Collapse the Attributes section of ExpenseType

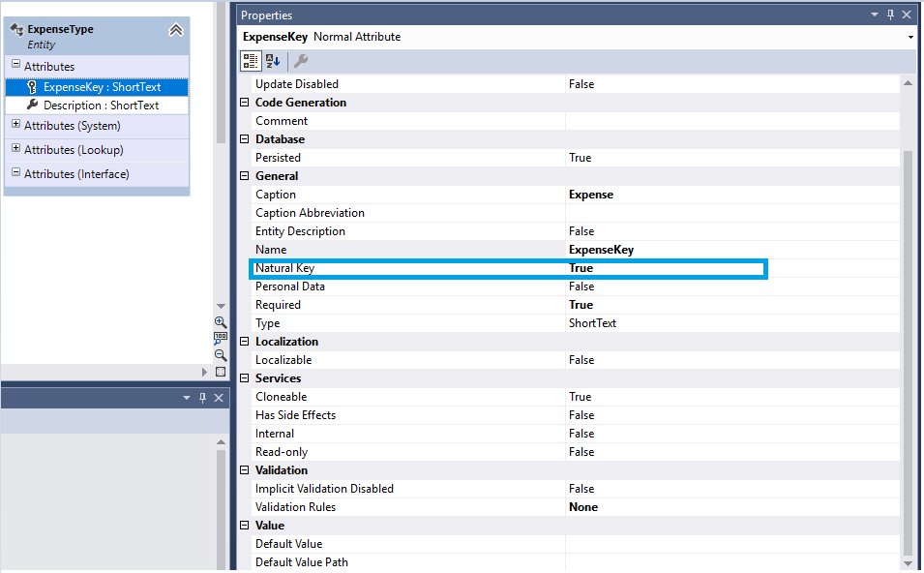tap(15, 64)
